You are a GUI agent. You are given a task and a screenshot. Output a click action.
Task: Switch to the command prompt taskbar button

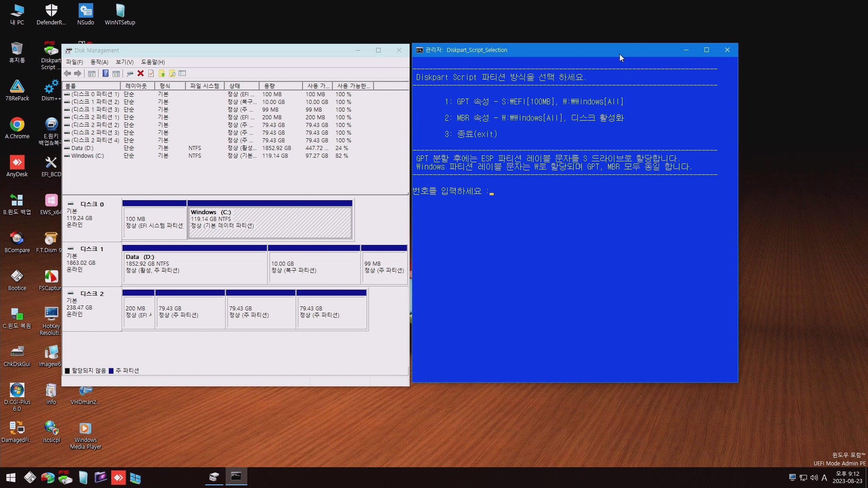point(236,477)
